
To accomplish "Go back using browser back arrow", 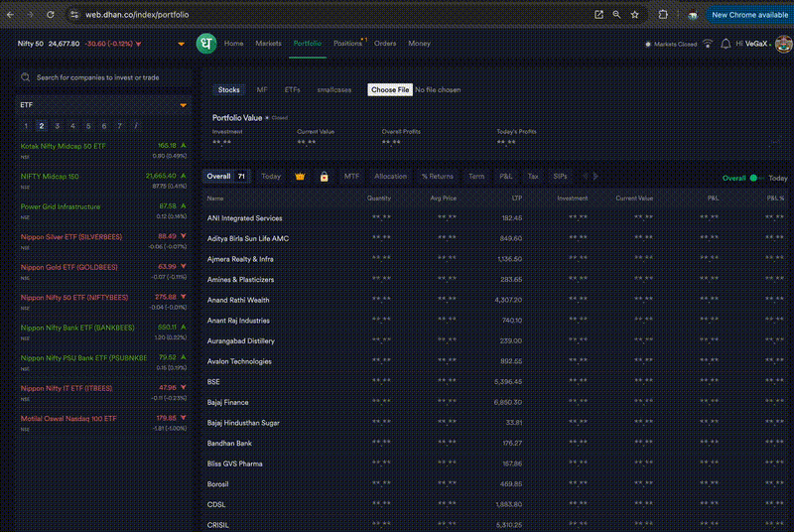I will coord(11,15).
